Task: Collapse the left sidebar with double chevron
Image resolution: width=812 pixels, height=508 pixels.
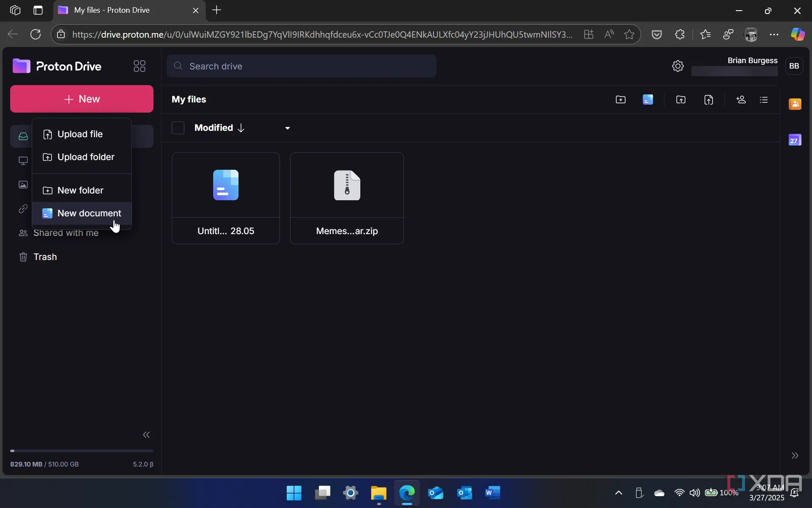Action: click(146, 435)
